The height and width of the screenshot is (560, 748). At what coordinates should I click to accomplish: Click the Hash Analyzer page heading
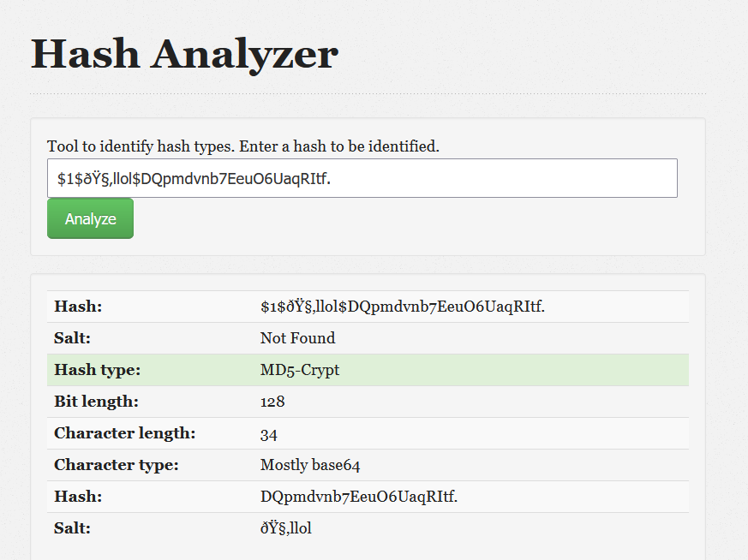tap(184, 53)
